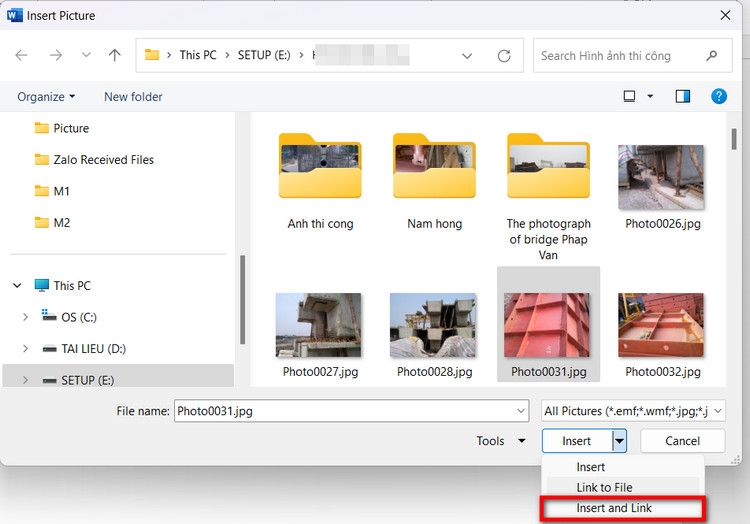The height and width of the screenshot is (524, 750).
Task: Click the address bar folder icon
Action: click(152, 55)
